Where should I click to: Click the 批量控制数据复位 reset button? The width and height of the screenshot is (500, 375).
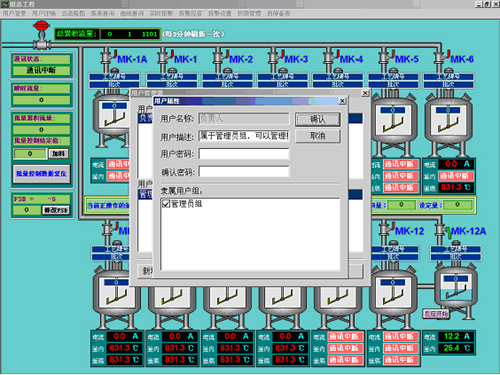(x=42, y=174)
